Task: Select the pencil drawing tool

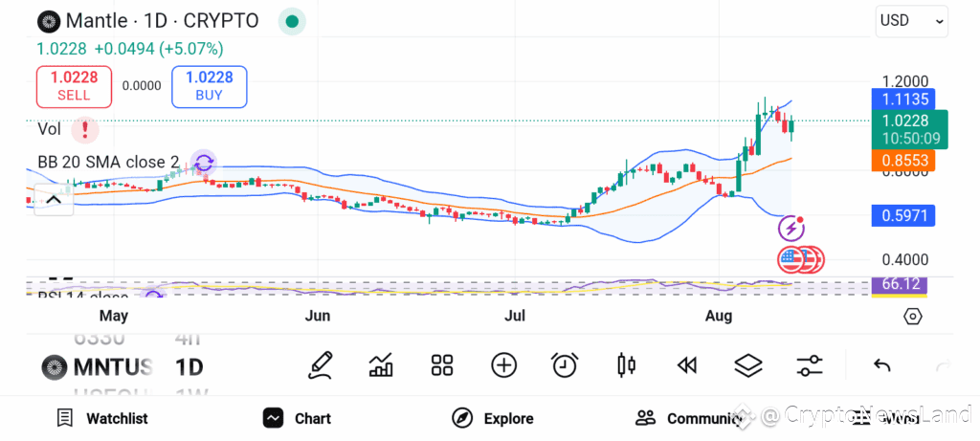Action: (321, 365)
